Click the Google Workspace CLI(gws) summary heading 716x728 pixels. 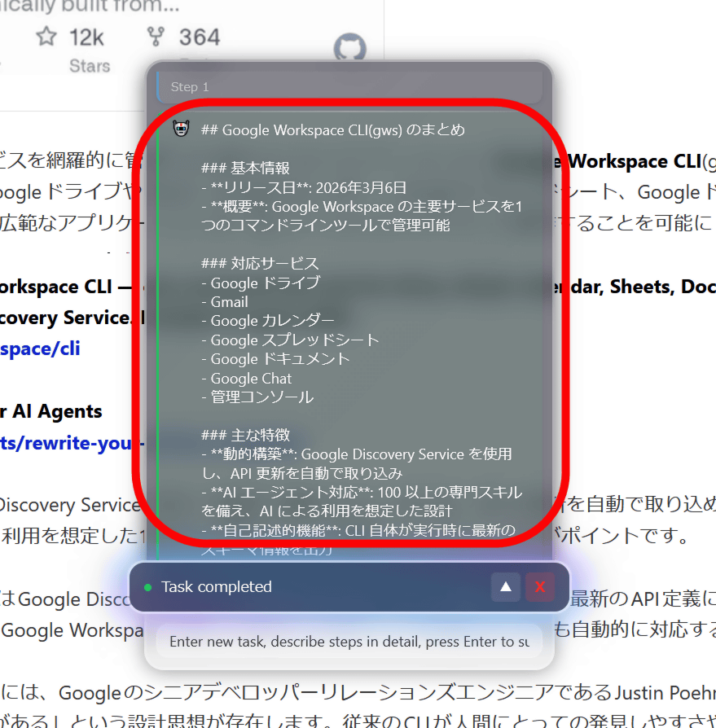332,130
